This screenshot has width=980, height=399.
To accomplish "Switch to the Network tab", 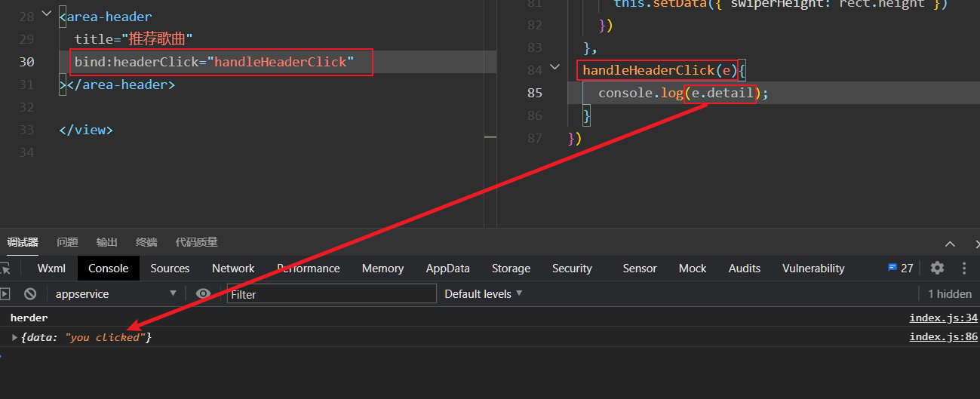I will click(233, 269).
